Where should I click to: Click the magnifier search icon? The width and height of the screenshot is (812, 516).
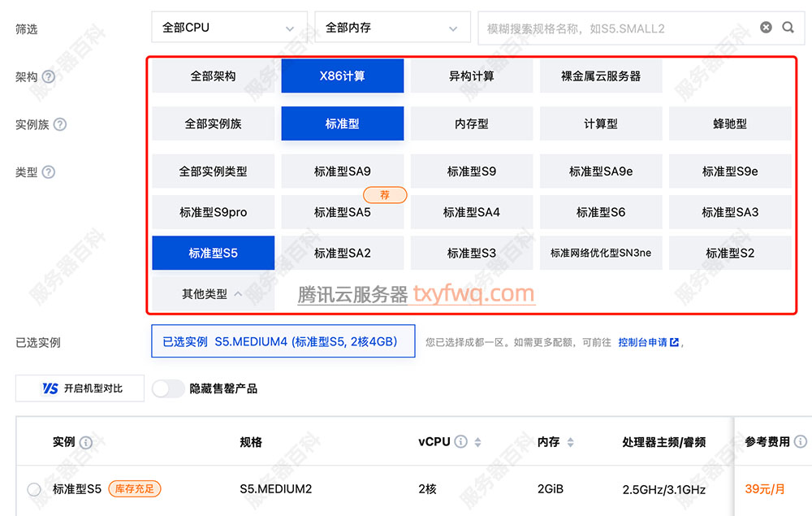788,28
